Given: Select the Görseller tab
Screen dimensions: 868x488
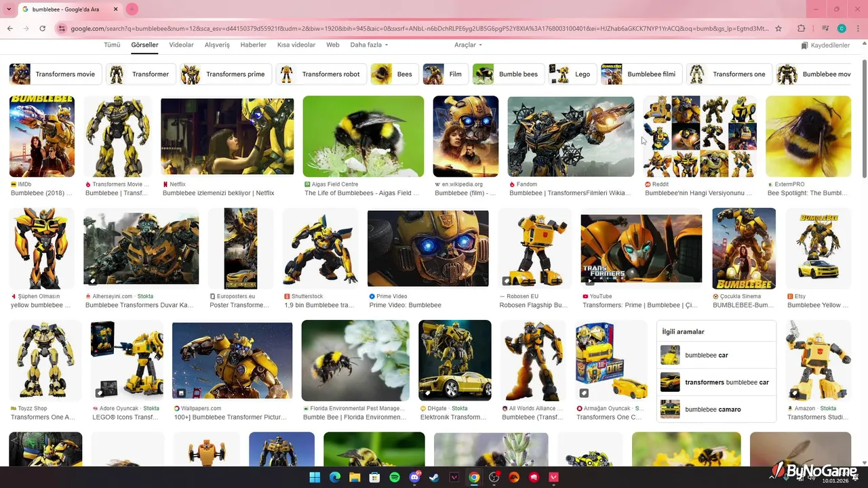Looking at the screenshot, I should pyautogui.click(x=144, y=45).
